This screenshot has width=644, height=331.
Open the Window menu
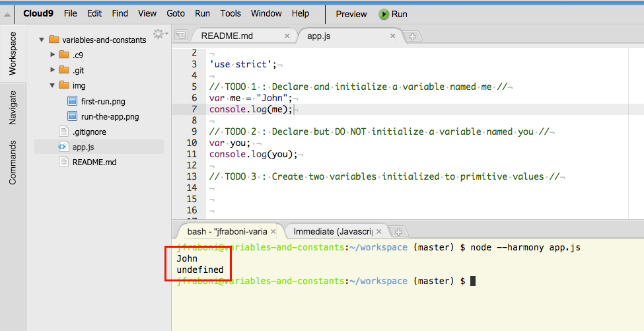[x=266, y=14]
